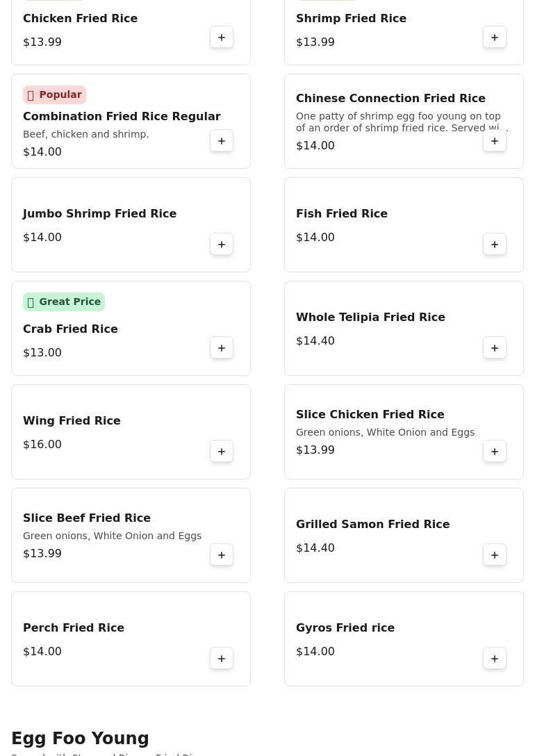The height and width of the screenshot is (756, 535).
Task: Click the Egg Foo Young section heading
Action: [80, 738]
